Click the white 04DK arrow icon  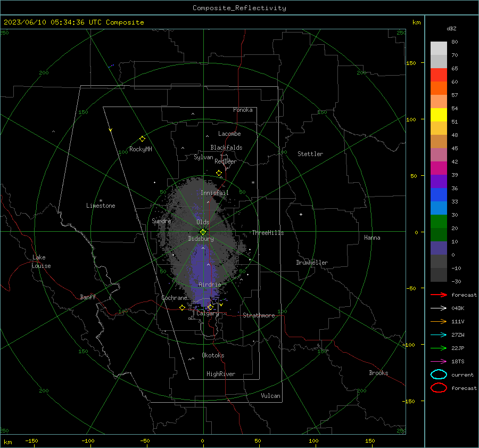[x=439, y=308]
